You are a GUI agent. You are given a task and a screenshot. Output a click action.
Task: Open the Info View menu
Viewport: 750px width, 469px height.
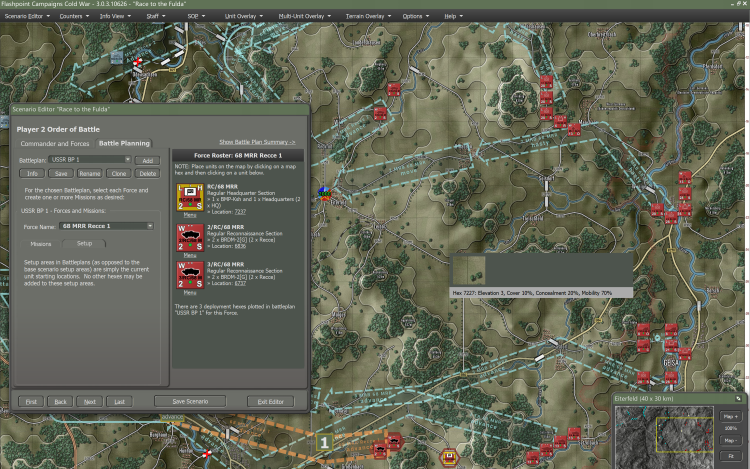(115, 16)
